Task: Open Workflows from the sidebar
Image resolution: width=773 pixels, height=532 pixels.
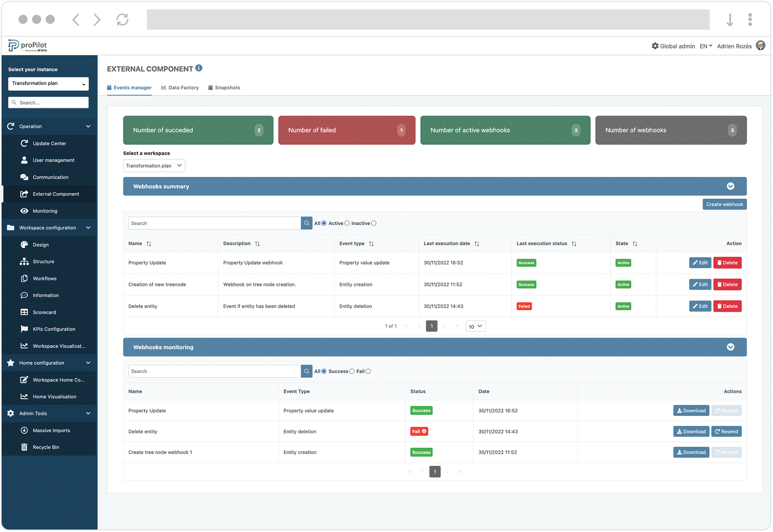Action: point(25,278)
